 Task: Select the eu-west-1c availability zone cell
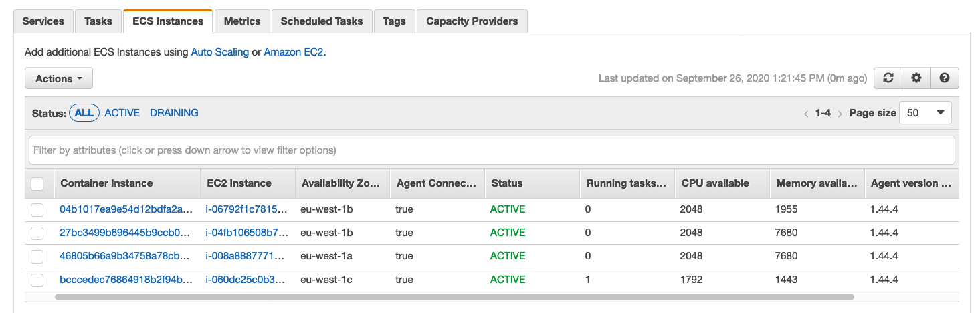[327, 280]
